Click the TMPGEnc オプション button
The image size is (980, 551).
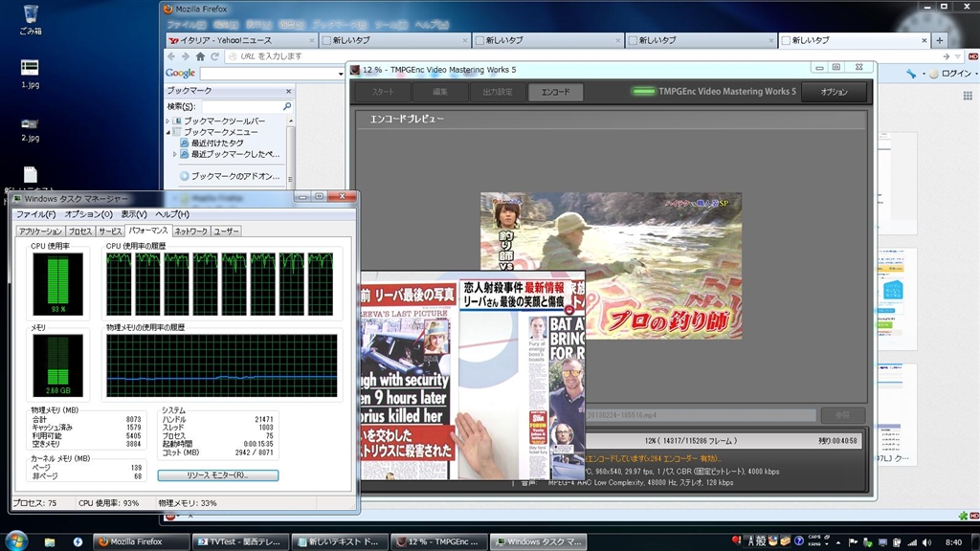(833, 92)
